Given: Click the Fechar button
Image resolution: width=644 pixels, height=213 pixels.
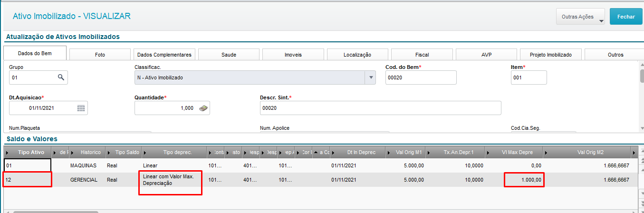Looking at the screenshot, I should tap(626, 17).
